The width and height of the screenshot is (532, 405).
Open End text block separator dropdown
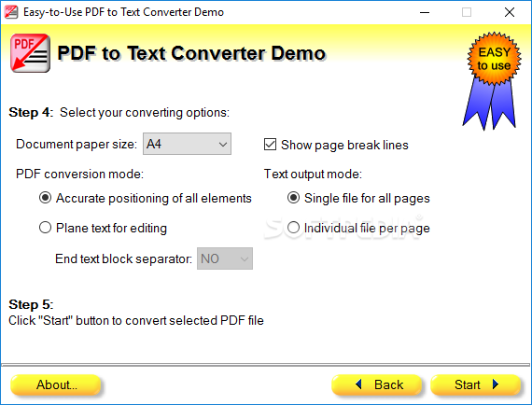click(225, 258)
